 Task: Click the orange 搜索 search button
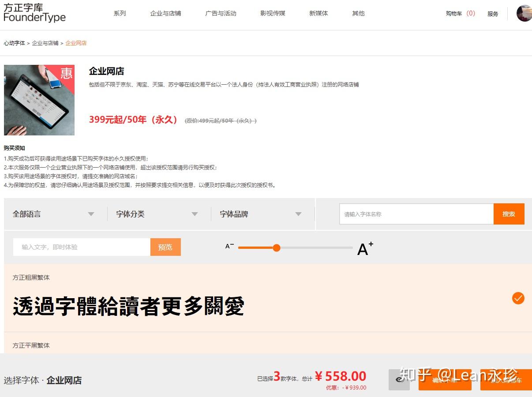coord(509,214)
